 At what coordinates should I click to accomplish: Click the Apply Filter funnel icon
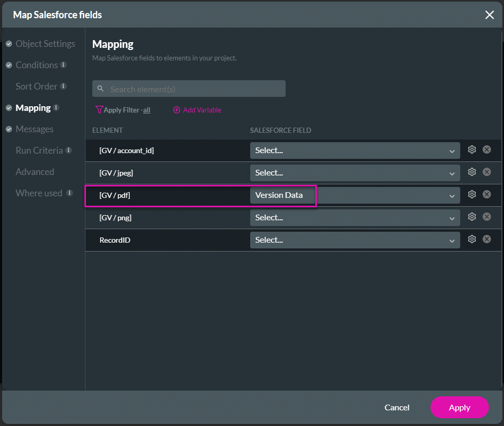(99, 110)
